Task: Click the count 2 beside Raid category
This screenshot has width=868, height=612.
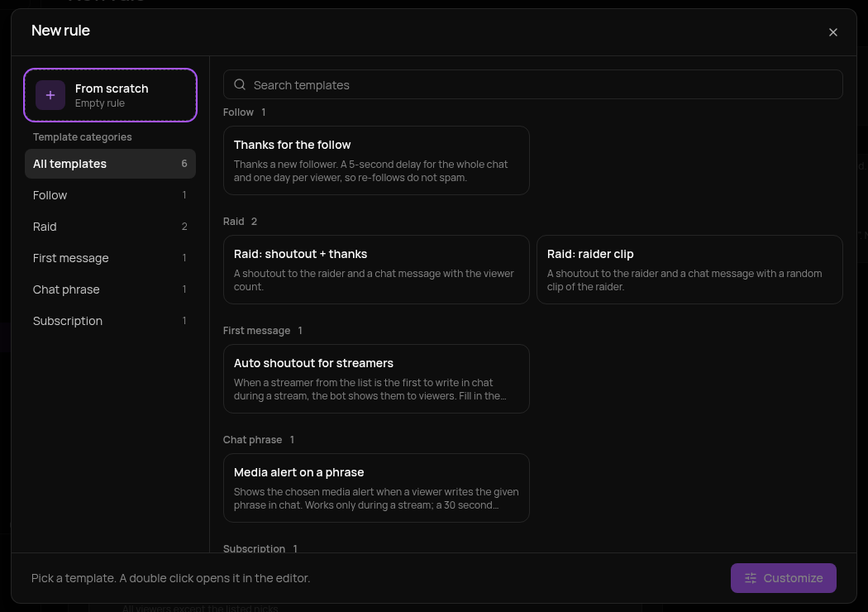Action: (184, 227)
